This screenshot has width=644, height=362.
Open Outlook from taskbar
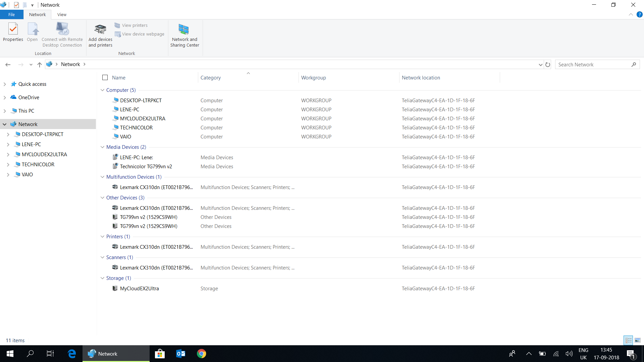[181, 354]
